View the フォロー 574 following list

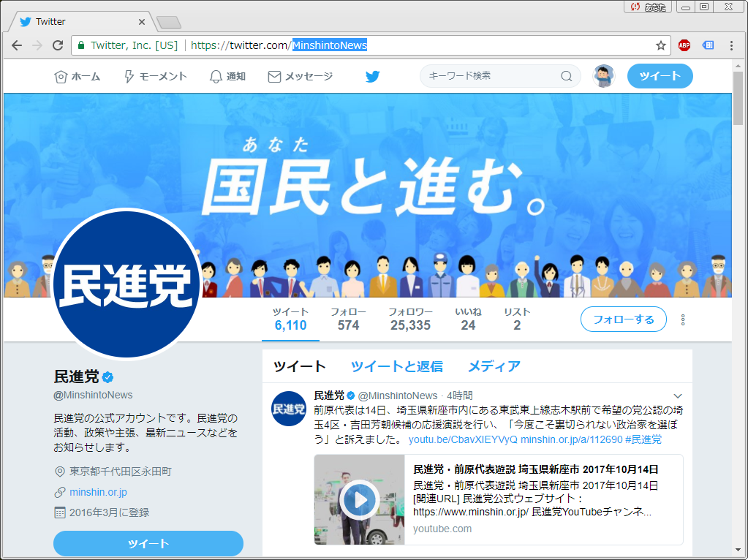pos(348,319)
